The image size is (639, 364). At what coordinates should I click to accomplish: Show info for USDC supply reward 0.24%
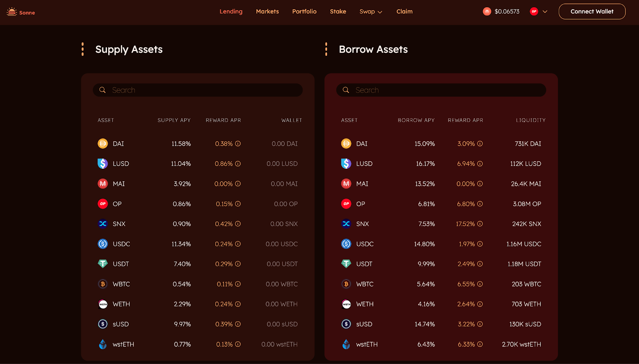click(238, 244)
